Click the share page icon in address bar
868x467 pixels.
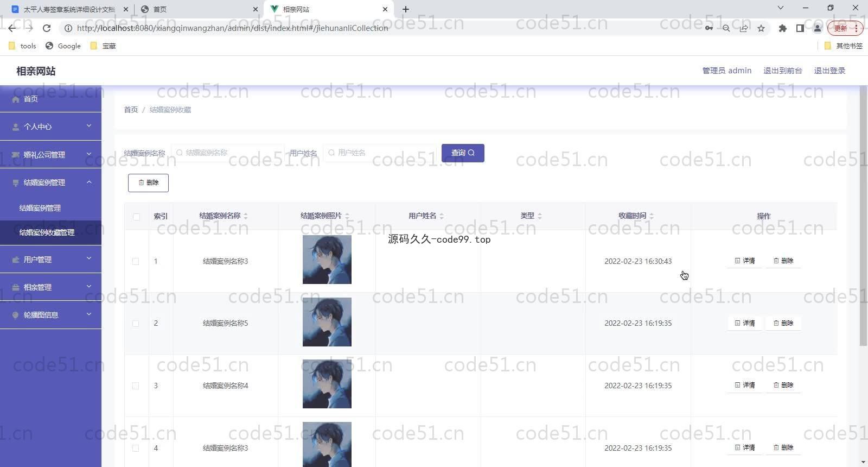pyautogui.click(x=744, y=28)
